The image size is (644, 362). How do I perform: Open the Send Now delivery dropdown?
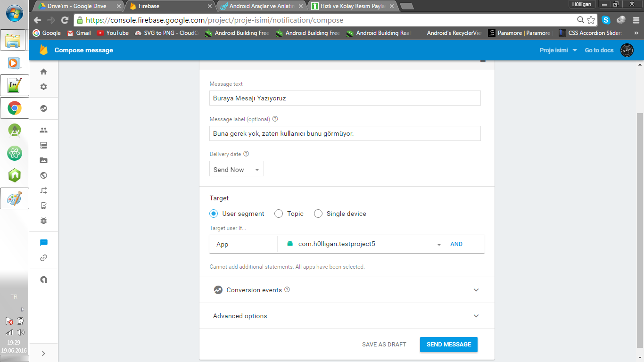(236, 169)
